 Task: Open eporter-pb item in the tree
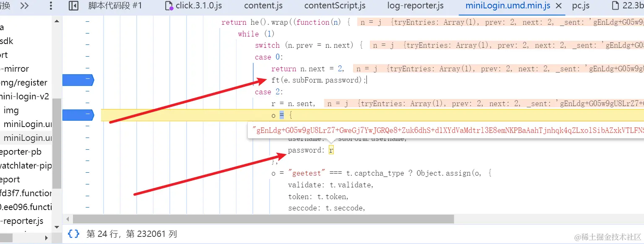pyautogui.click(x=21, y=152)
